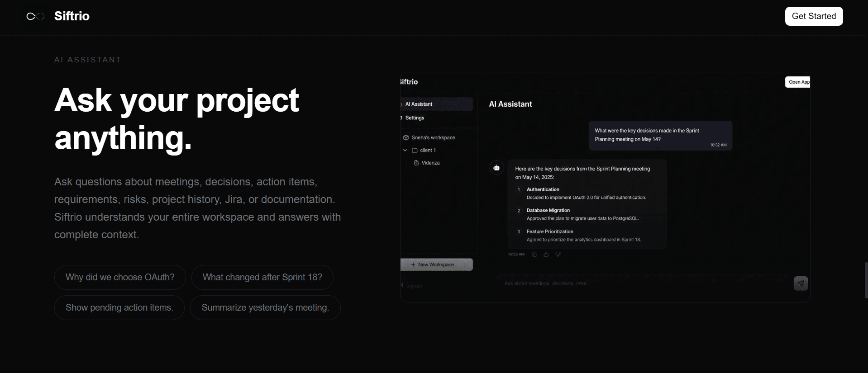Click the "AI Assistant" chat panel title

pyautogui.click(x=510, y=104)
